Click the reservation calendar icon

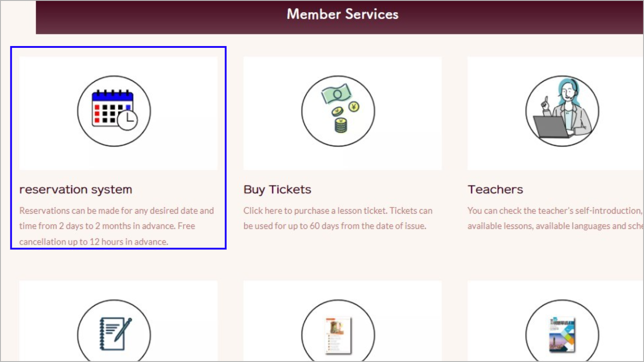[114, 111]
